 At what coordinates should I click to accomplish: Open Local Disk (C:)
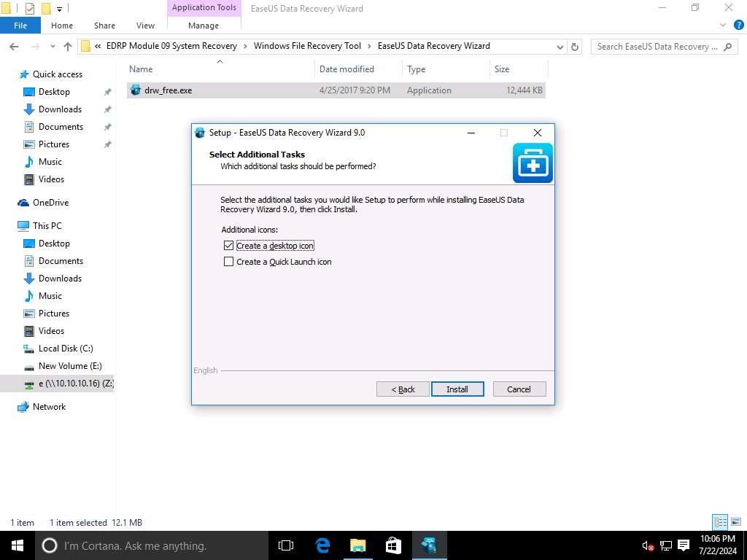pos(66,349)
